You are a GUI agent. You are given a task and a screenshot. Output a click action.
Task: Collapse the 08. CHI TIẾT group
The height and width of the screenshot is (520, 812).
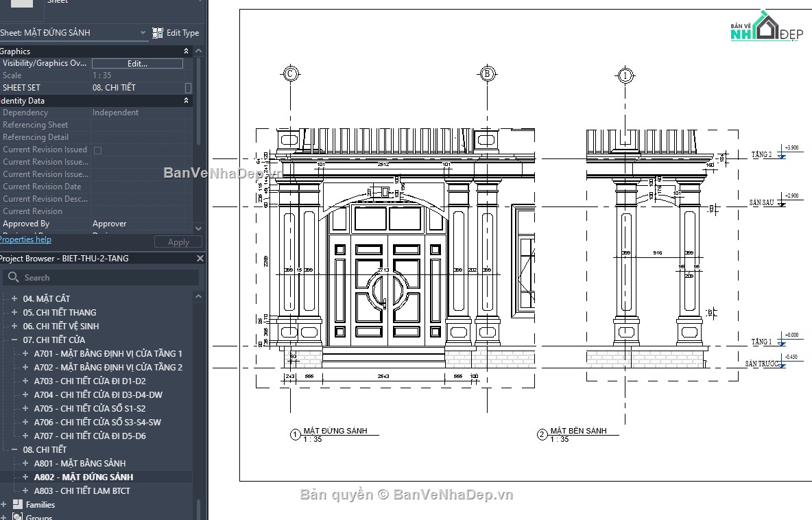[x=14, y=449]
